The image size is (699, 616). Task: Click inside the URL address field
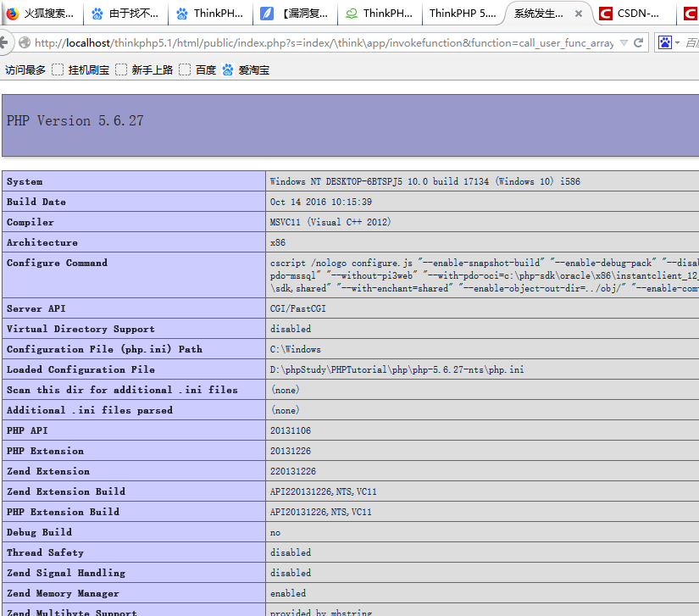[x=339, y=43]
